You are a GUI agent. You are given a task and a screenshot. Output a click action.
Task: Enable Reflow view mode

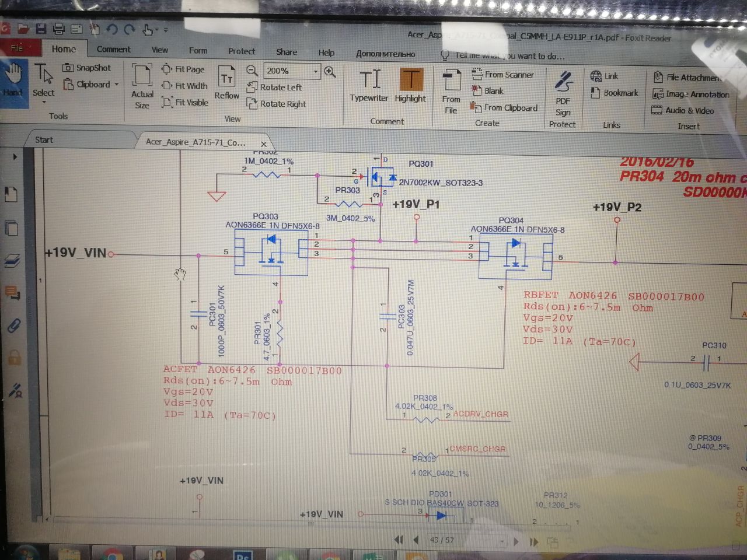226,82
